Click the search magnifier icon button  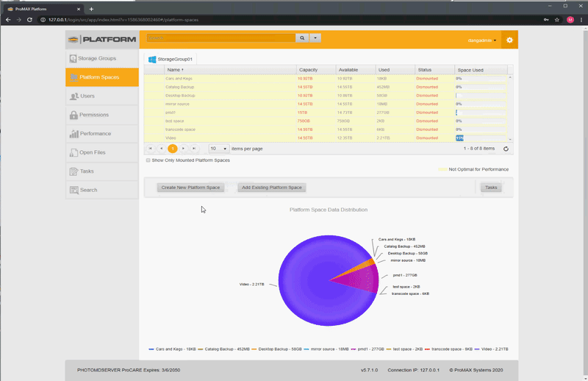click(302, 38)
